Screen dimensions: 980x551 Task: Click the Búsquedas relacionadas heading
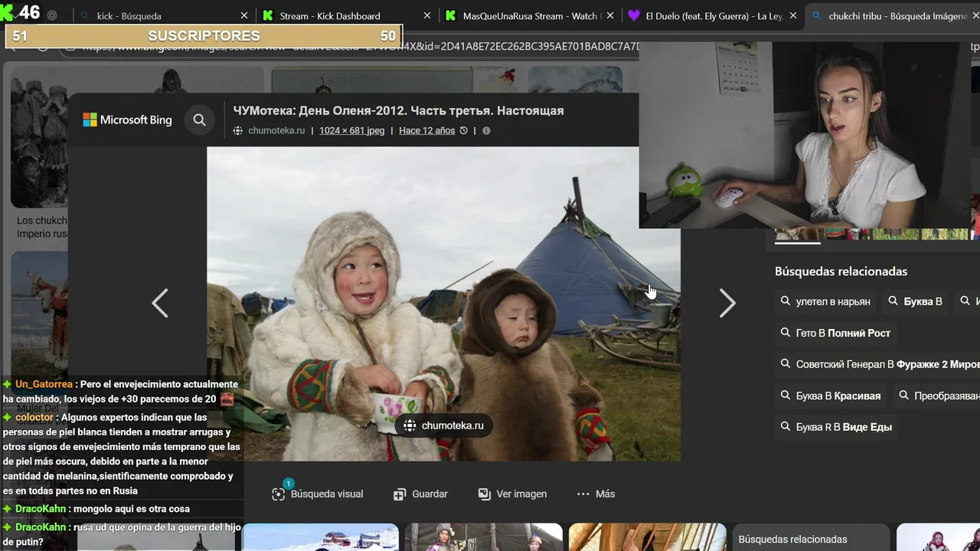(x=841, y=272)
